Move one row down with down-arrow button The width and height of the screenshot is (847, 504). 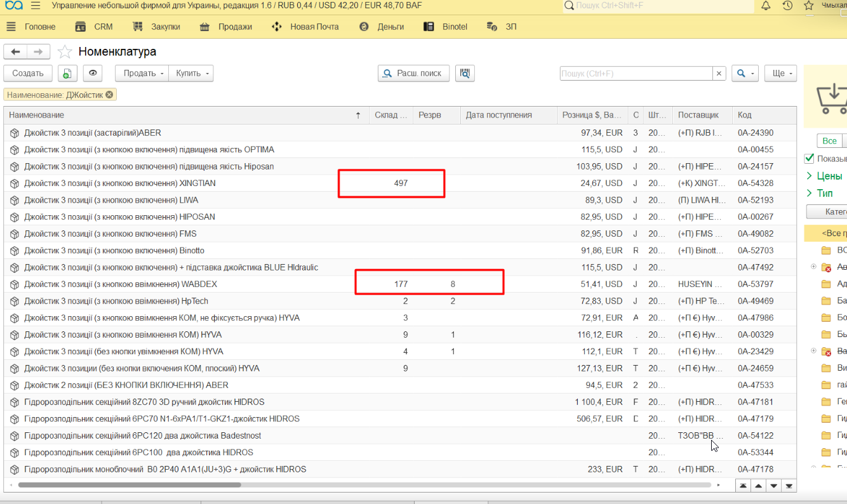[773, 486]
